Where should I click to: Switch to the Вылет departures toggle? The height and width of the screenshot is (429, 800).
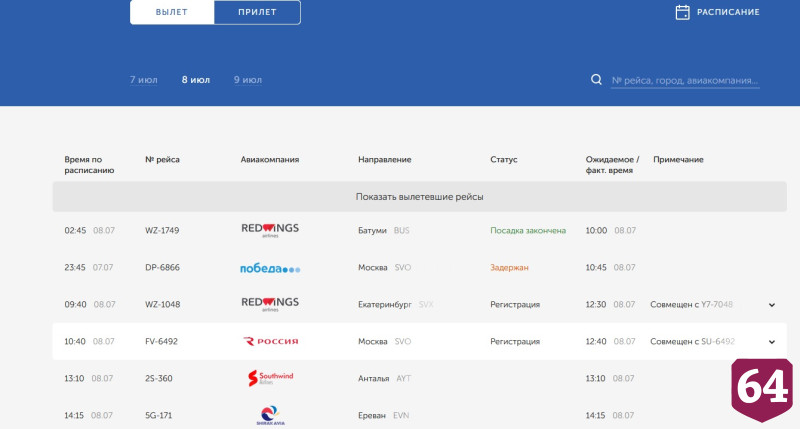click(x=172, y=12)
